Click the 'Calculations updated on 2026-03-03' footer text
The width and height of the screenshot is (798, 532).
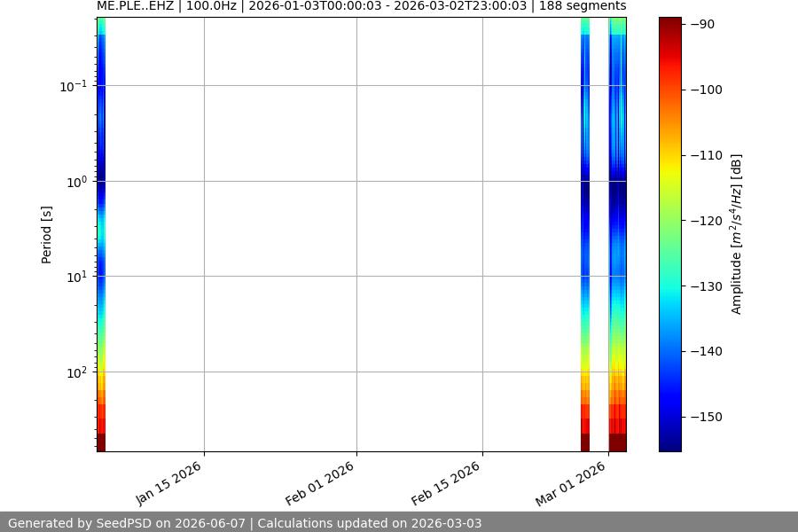(370, 523)
